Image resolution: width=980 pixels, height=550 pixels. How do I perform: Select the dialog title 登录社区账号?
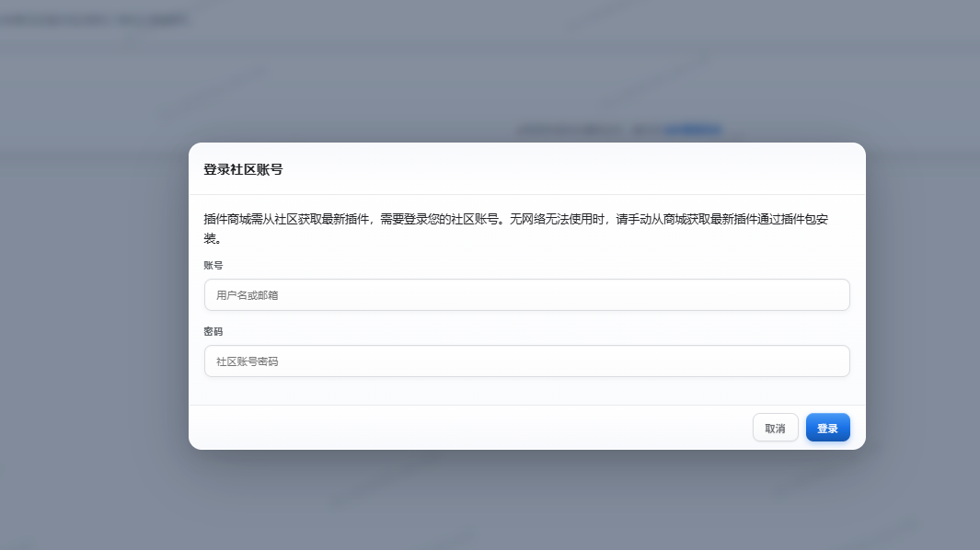click(x=243, y=169)
